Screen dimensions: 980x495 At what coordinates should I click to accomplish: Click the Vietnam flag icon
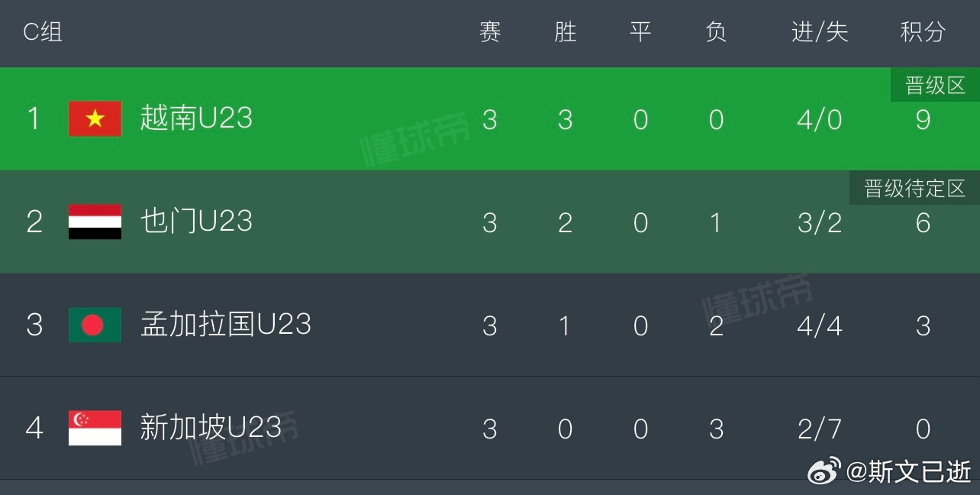(95, 118)
